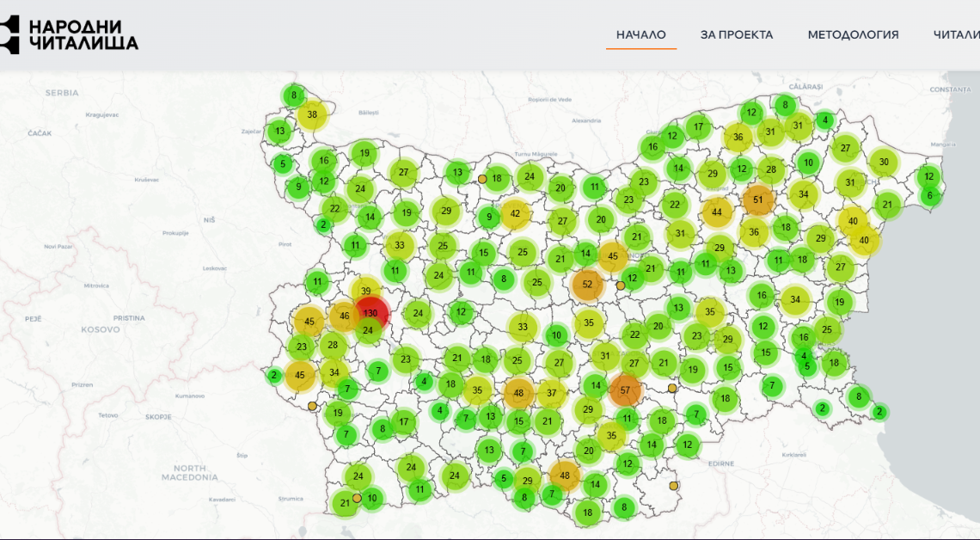The image size is (980, 540).
Task: Open the 39 cluster above the red marker
Action: pos(366,291)
